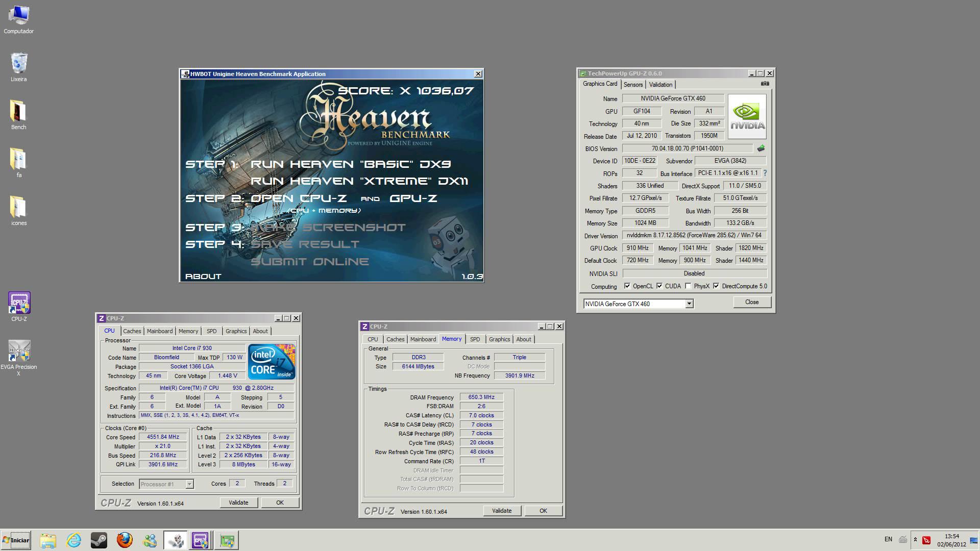
Task: Click the GPU-Z BIOS save chip icon
Action: 761,148
